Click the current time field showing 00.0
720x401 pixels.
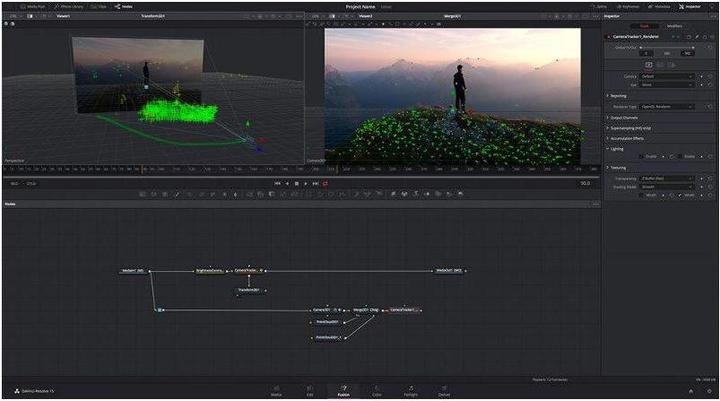(585, 183)
